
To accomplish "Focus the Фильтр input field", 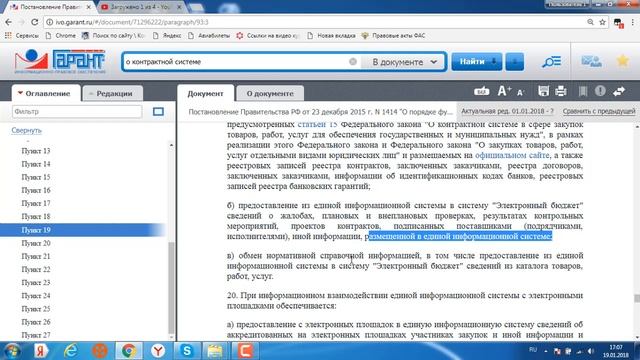I will [77, 111].
